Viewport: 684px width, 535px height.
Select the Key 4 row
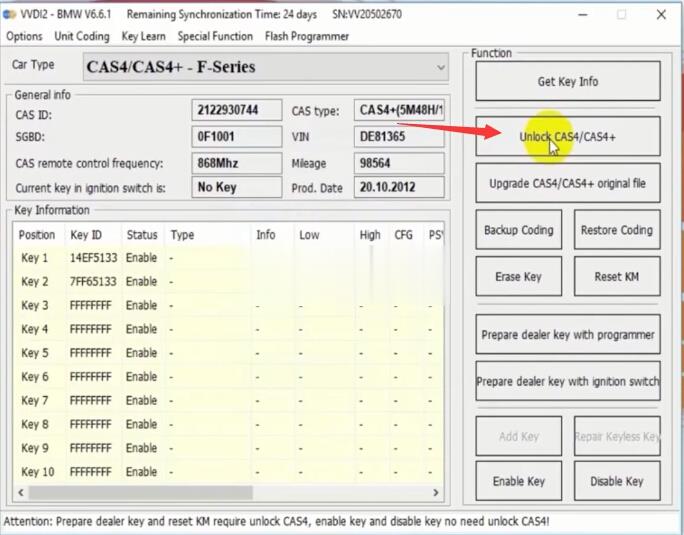pyautogui.click(x=229, y=329)
